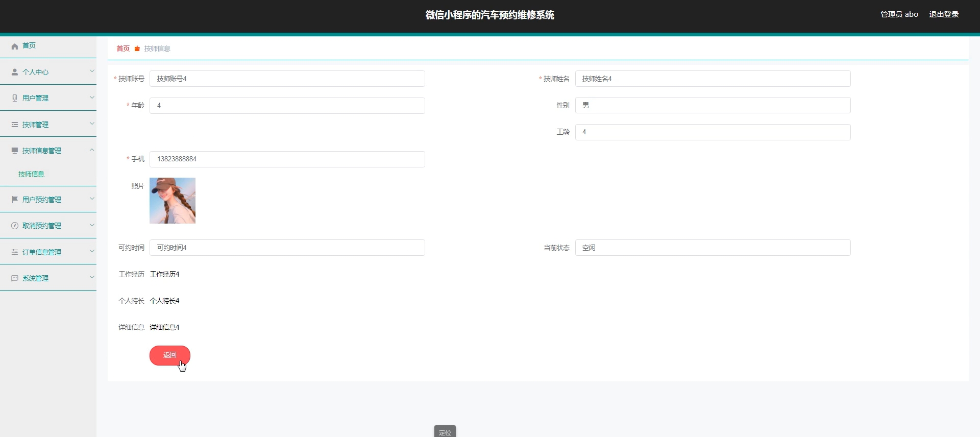The width and height of the screenshot is (980, 437).
Task: Click the compass icon beside 取消预约管理
Action: pyautogui.click(x=15, y=226)
